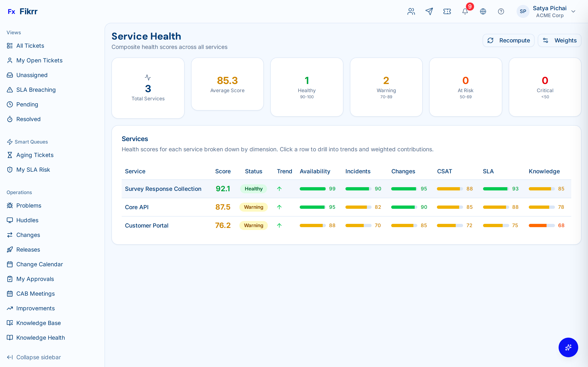Toggle the Warning badge on Core API
588x367 pixels.
[253, 207]
